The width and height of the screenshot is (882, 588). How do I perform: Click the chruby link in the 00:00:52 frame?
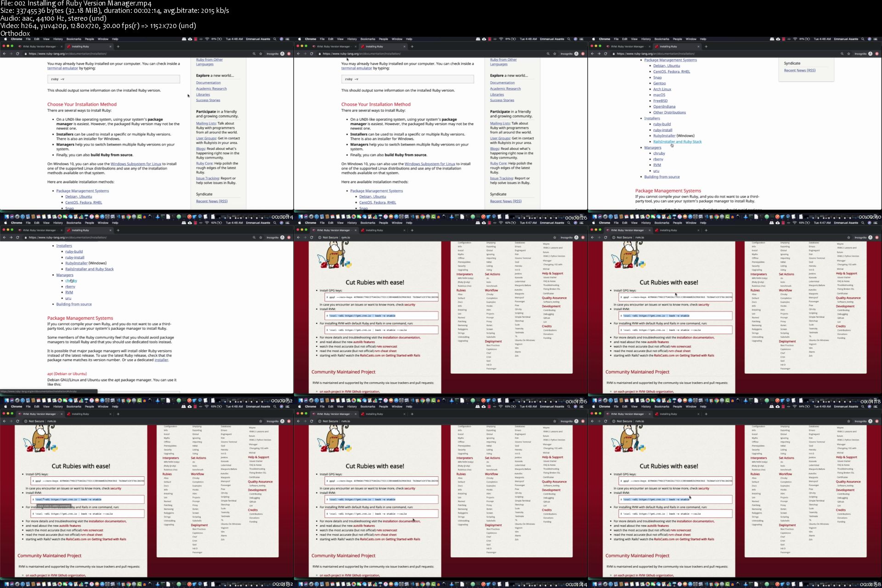tap(71, 281)
